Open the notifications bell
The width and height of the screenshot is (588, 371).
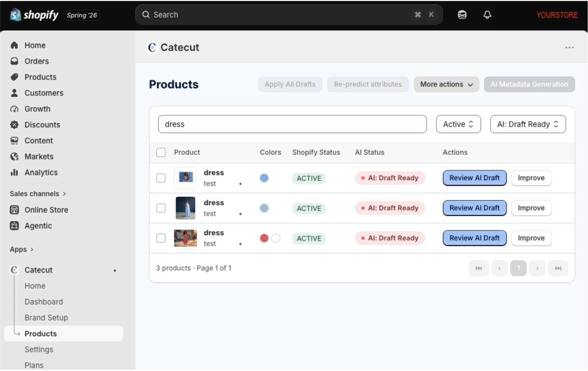(x=487, y=15)
